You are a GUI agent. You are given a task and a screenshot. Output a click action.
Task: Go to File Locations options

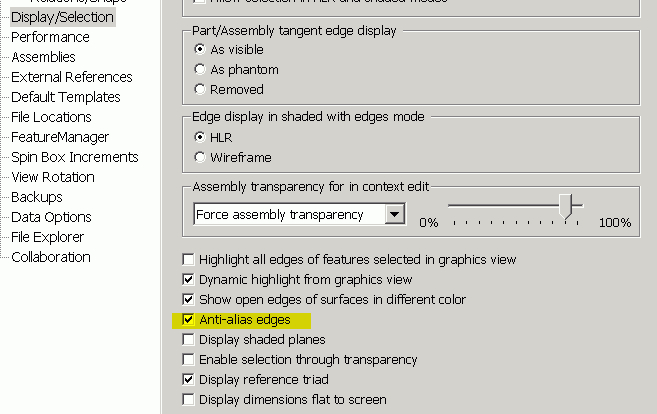click(x=51, y=117)
